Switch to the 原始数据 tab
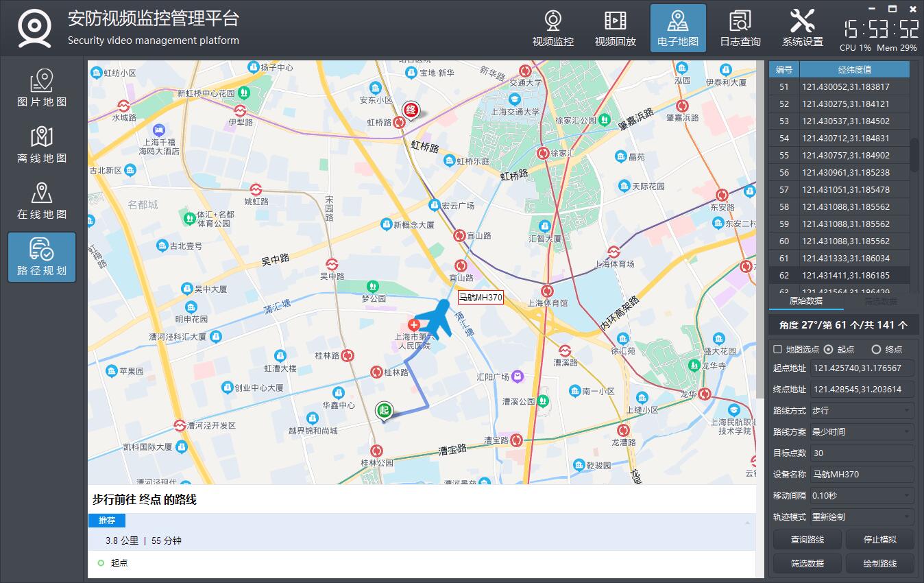This screenshot has width=924, height=583. click(805, 301)
